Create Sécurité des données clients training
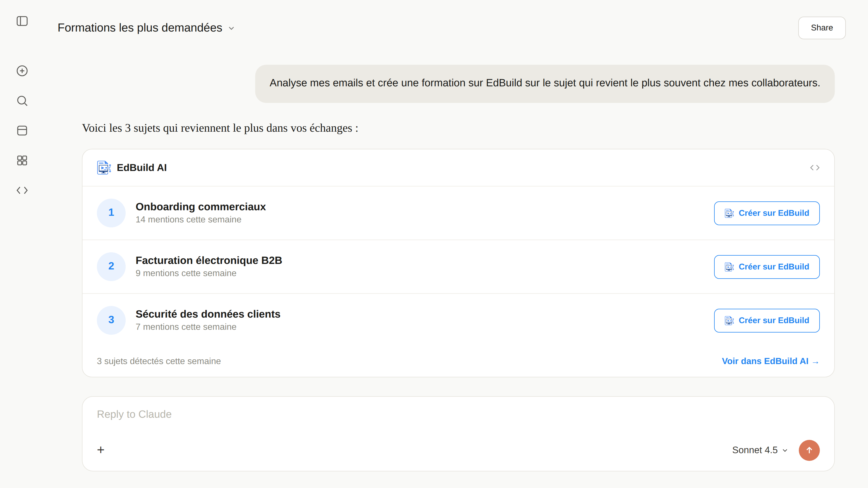 tap(767, 320)
